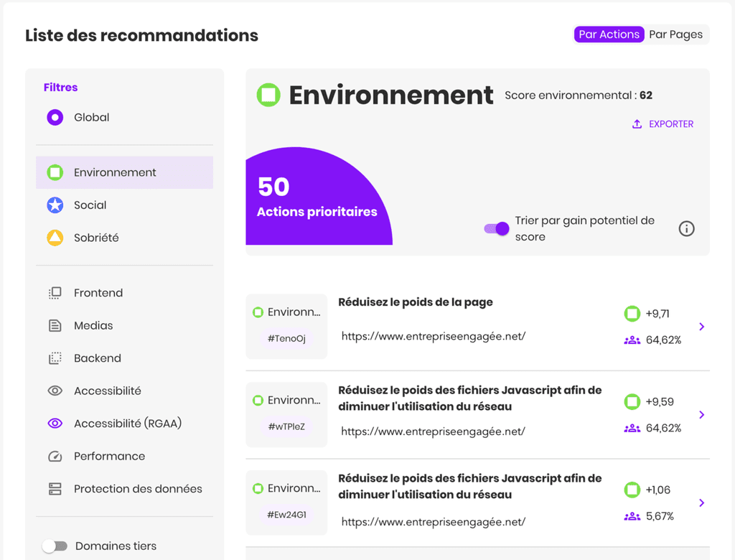Filter by the Accessibilité label

108,391
